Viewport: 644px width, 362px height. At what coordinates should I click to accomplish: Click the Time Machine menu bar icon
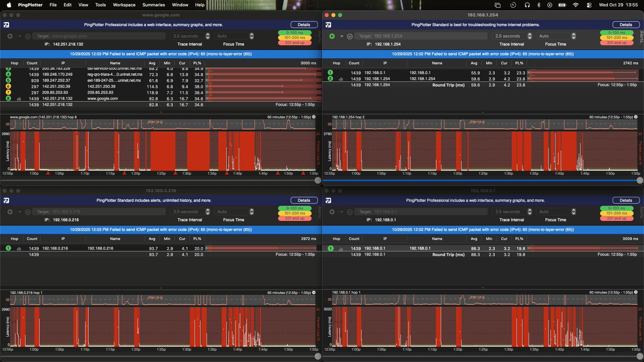513,4
